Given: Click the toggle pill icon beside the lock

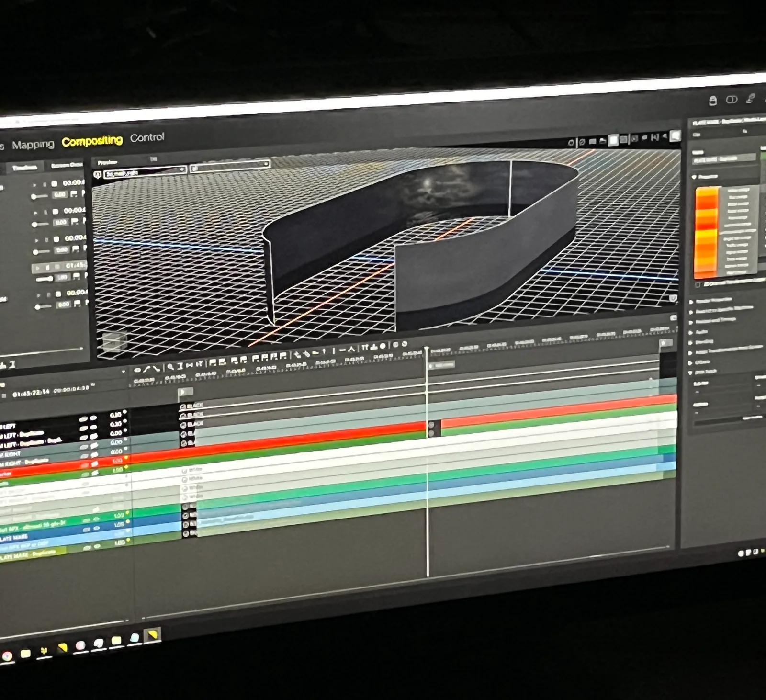Looking at the screenshot, I should point(732,100).
